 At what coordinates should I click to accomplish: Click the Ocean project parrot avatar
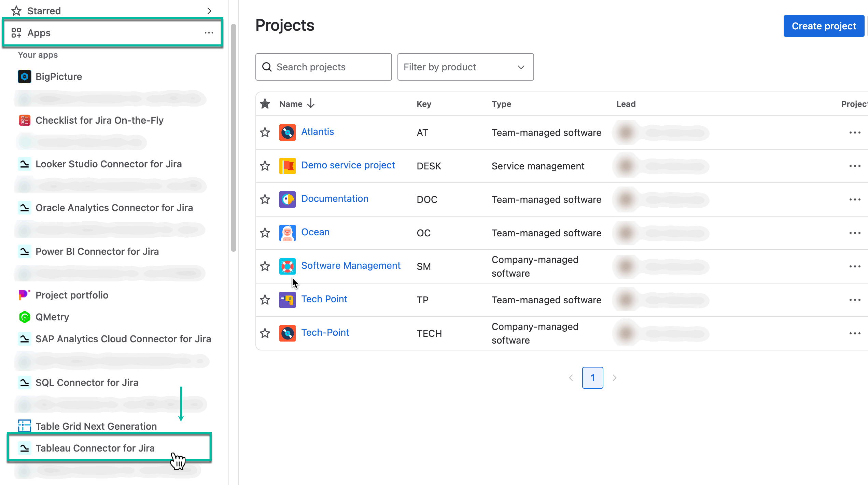[x=287, y=233]
